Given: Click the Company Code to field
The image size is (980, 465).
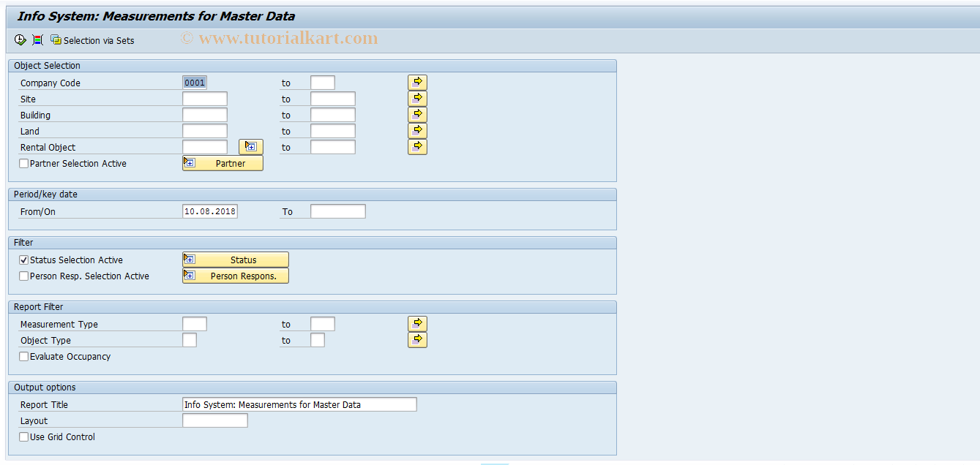Looking at the screenshot, I should pos(323,83).
